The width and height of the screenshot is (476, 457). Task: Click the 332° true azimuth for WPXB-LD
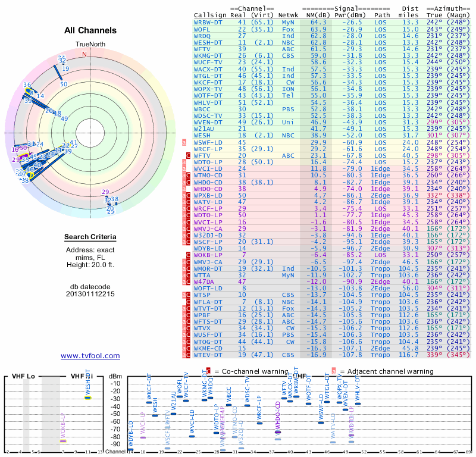(434, 195)
